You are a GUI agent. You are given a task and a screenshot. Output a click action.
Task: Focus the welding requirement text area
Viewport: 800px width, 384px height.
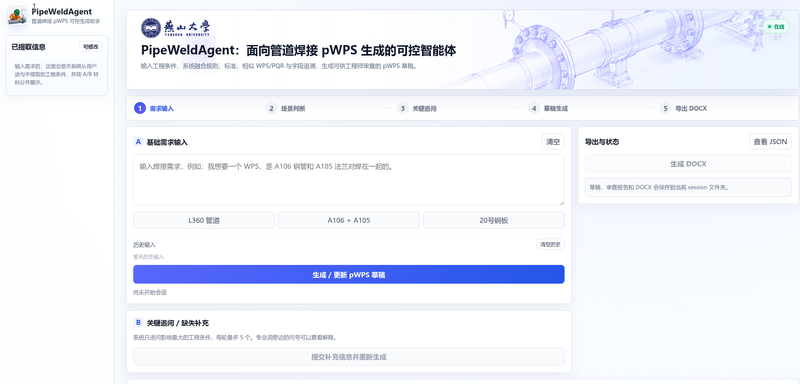(348, 180)
